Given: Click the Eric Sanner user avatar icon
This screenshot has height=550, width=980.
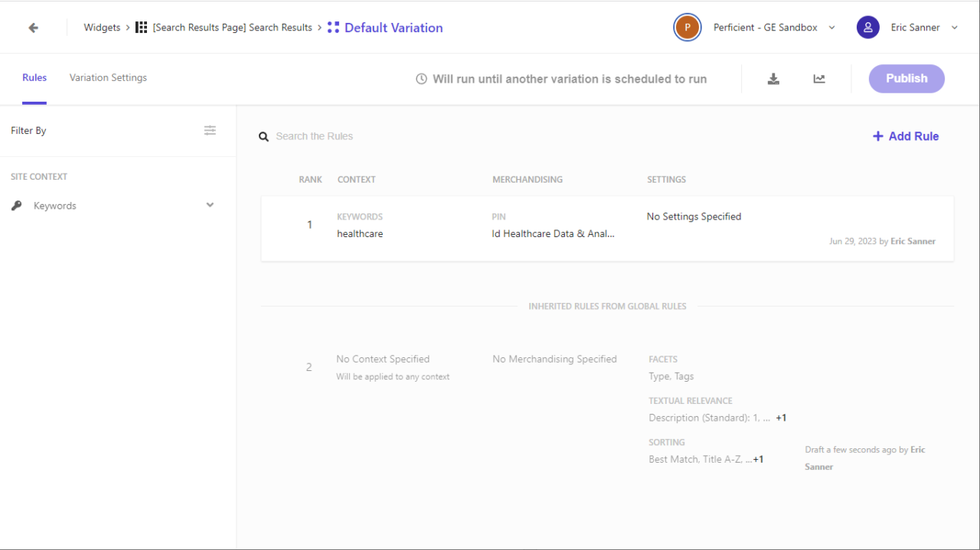Looking at the screenshot, I should [867, 27].
